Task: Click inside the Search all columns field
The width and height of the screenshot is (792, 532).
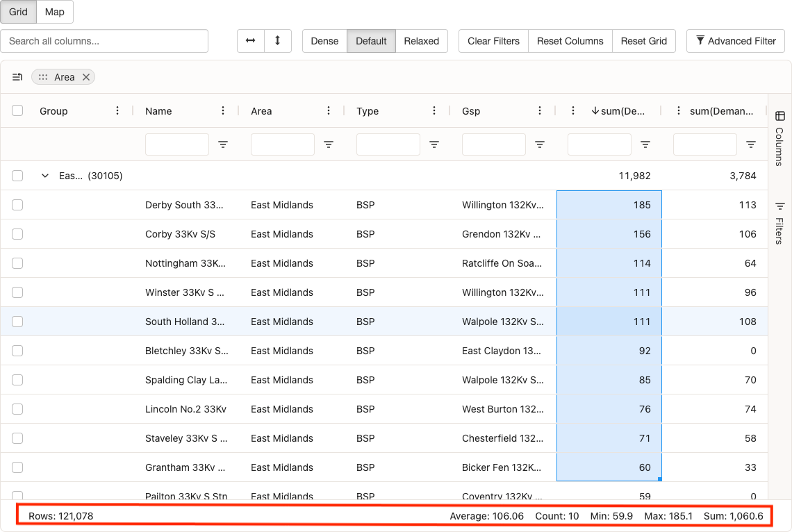Action: 104,41
